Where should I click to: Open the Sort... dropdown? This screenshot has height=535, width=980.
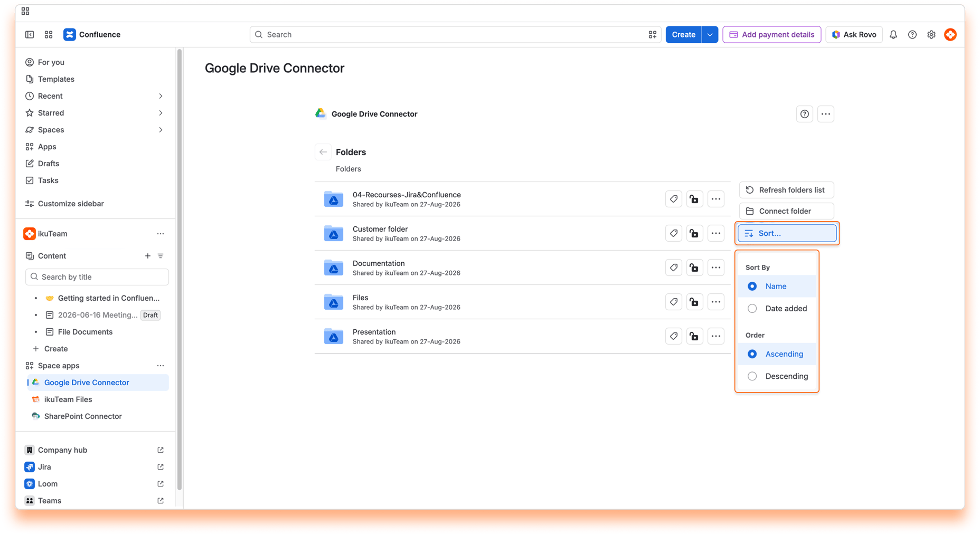tap(787, 233)
